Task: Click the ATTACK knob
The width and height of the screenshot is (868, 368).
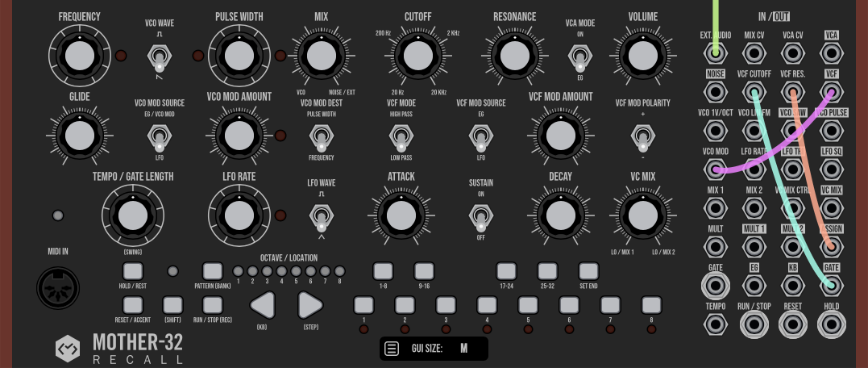Action: point(401,215)
